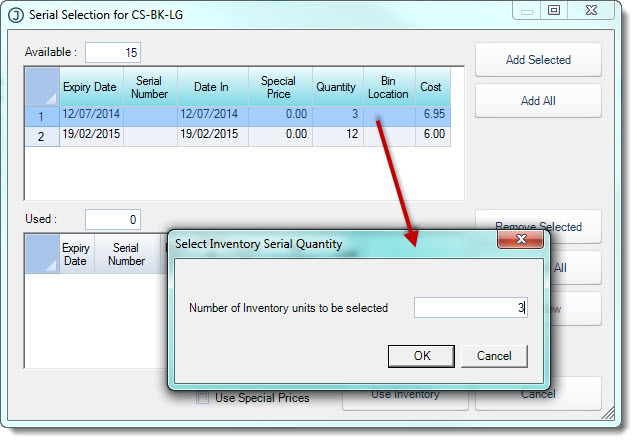Click the Add Selected button

click(x=538, y=60)
